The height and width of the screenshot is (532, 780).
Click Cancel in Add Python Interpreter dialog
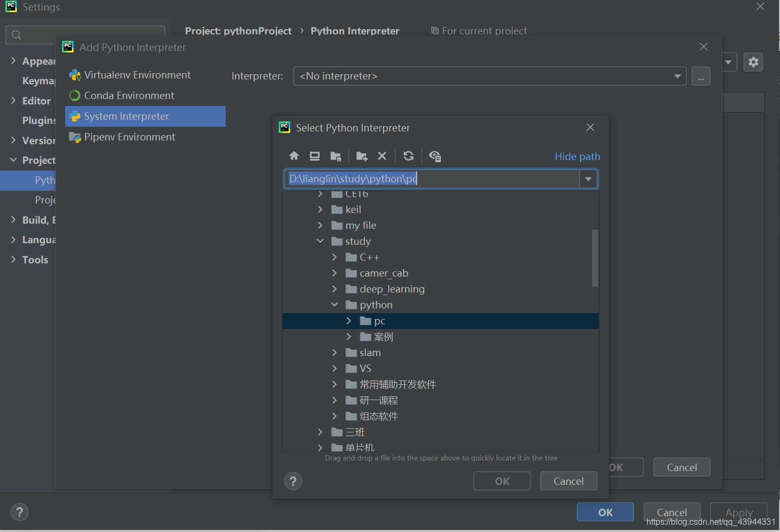681,467
